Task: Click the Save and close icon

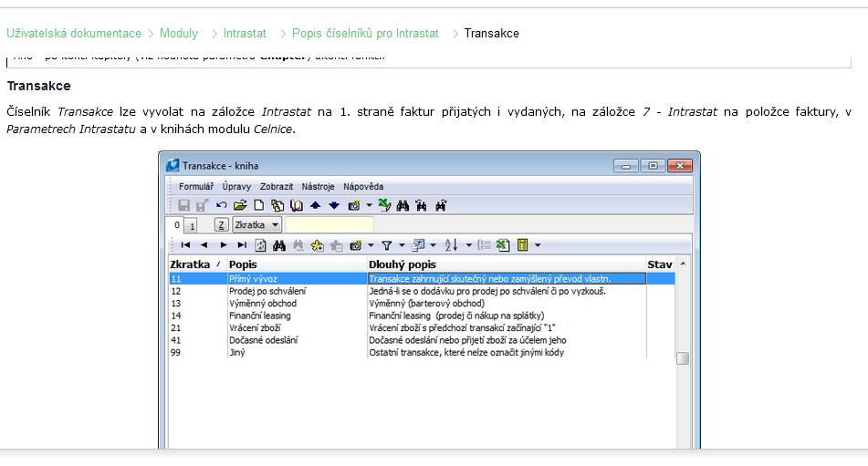Action: (202, 205)
